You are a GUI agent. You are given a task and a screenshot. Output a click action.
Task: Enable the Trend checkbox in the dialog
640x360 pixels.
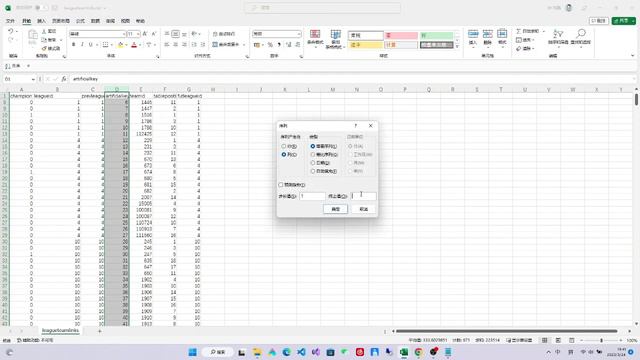point(281,185)
